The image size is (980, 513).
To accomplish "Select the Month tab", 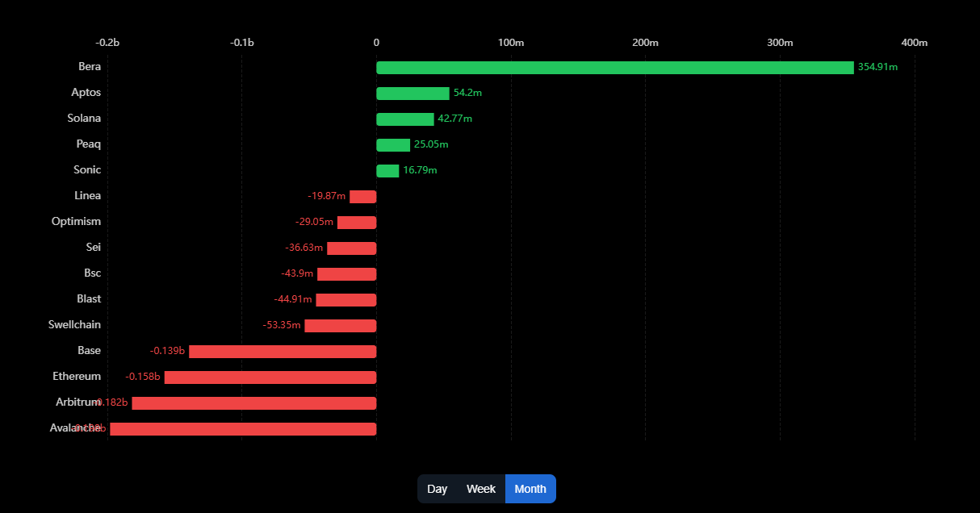I will tap(530, 489).
